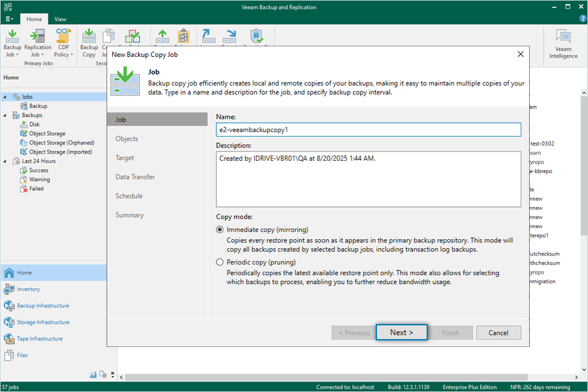Open the Home view in navigation pane
The width and height of the screenshot is (588, 392).
click(54, 272)
